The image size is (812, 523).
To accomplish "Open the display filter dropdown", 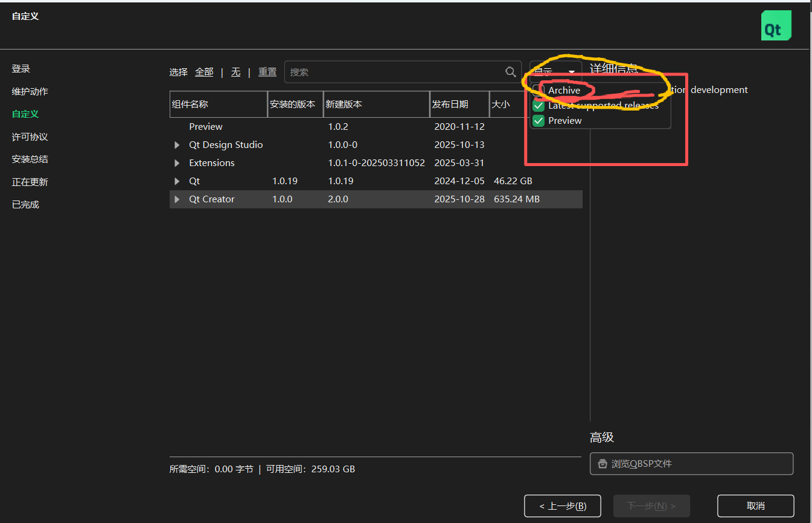I will [x=555, y=71].
